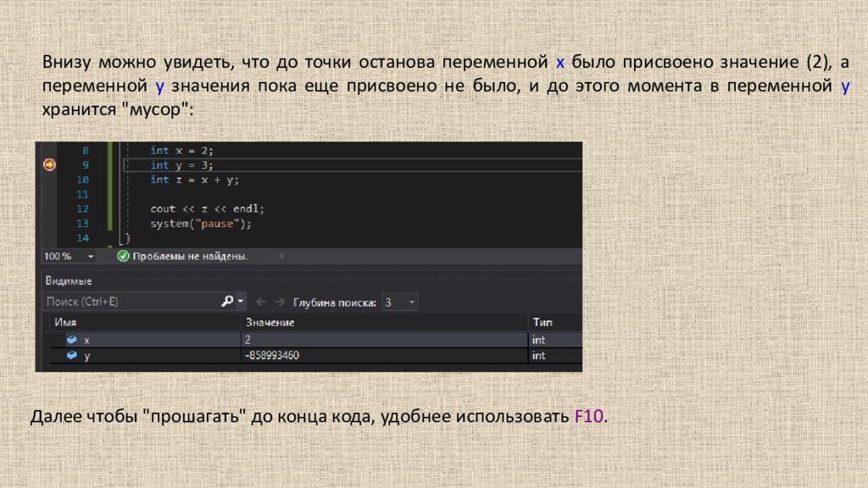Click the Значение column header
The width and height of the screenshot is (868, 488).
(270, 322)
